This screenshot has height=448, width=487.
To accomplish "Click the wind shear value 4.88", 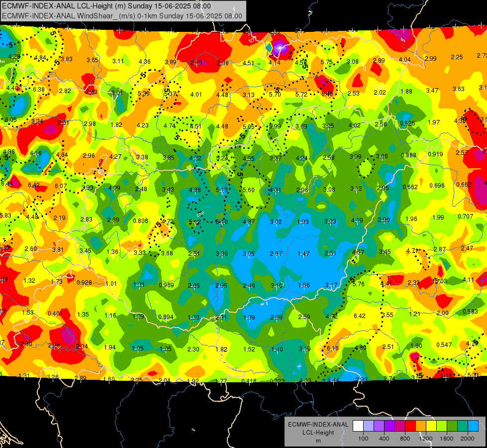I will [195, 190].
